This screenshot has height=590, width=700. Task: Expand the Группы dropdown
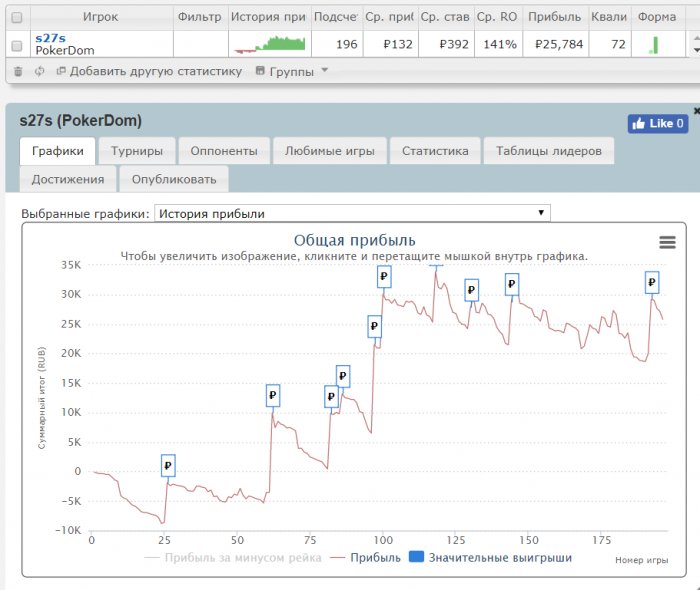tap(292, 71)
